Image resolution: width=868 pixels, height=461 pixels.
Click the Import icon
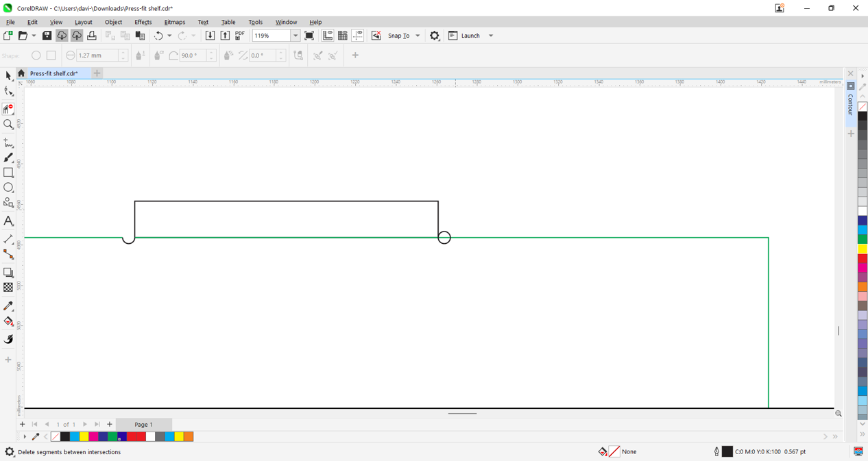(210, 36)
